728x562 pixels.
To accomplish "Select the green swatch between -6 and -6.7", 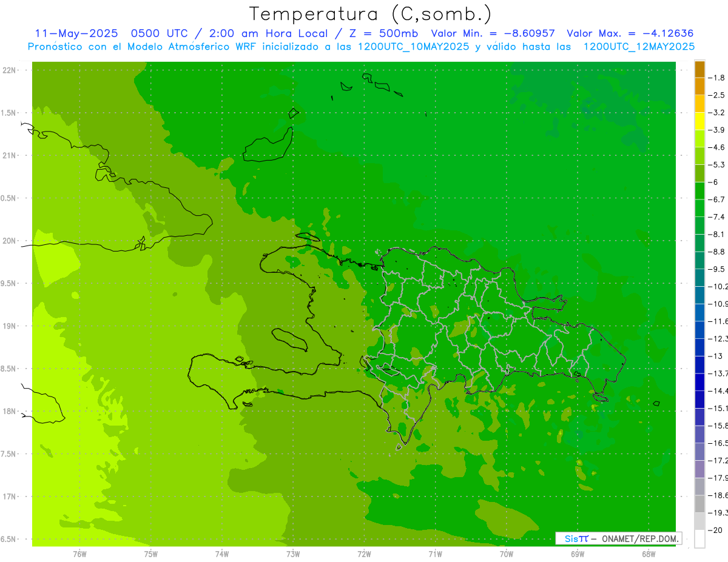I will click(699, 191).
